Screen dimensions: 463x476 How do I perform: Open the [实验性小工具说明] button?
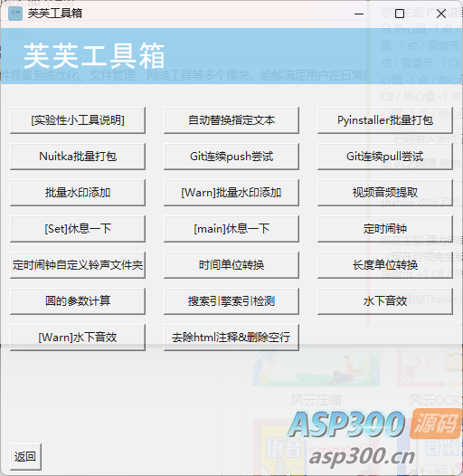78,120
